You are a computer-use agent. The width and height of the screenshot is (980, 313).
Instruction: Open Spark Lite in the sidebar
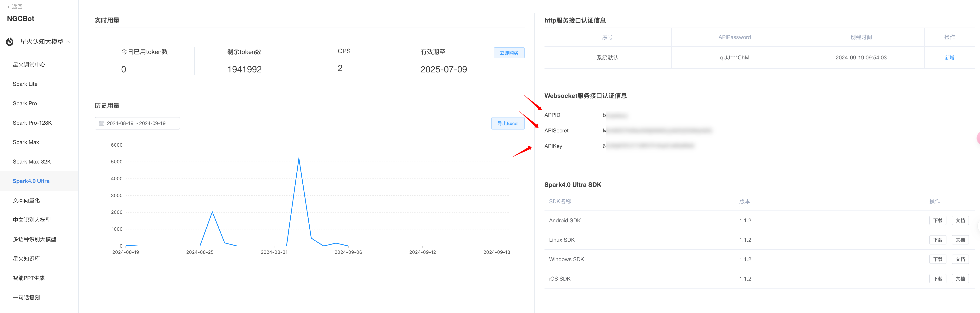25,84
